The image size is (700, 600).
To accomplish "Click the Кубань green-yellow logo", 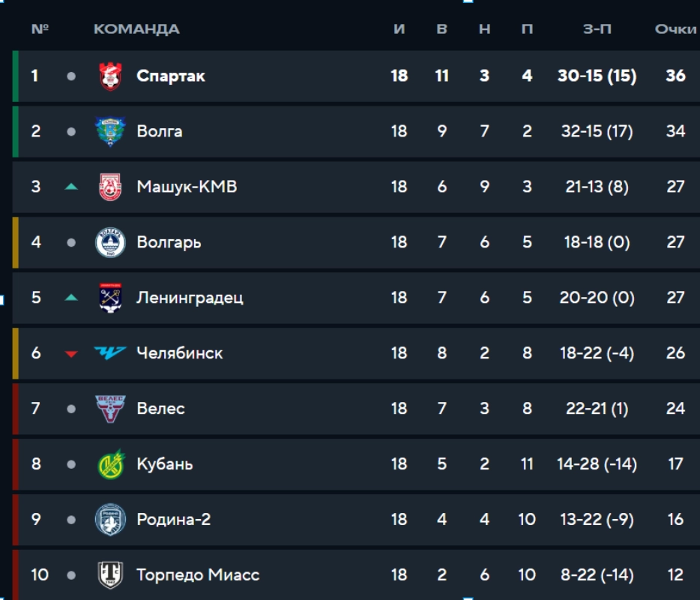I will [x=110, y=464].
